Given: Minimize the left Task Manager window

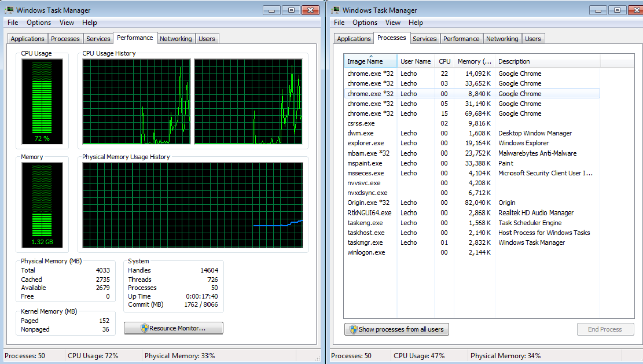Looking at the screenshot, I should tap(271, 10).
